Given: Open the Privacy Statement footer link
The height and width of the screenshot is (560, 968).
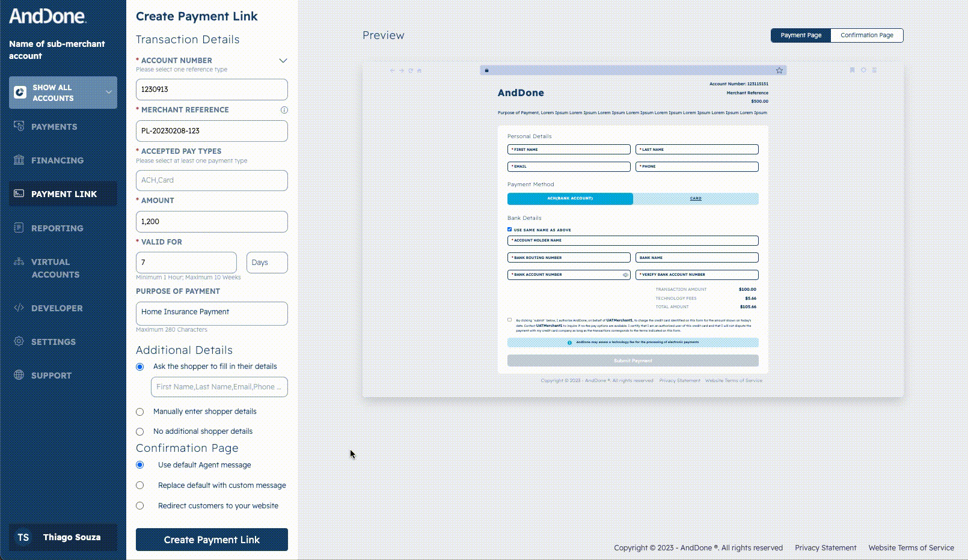Looking at the screenshot, I should click(x=825, y=548).
